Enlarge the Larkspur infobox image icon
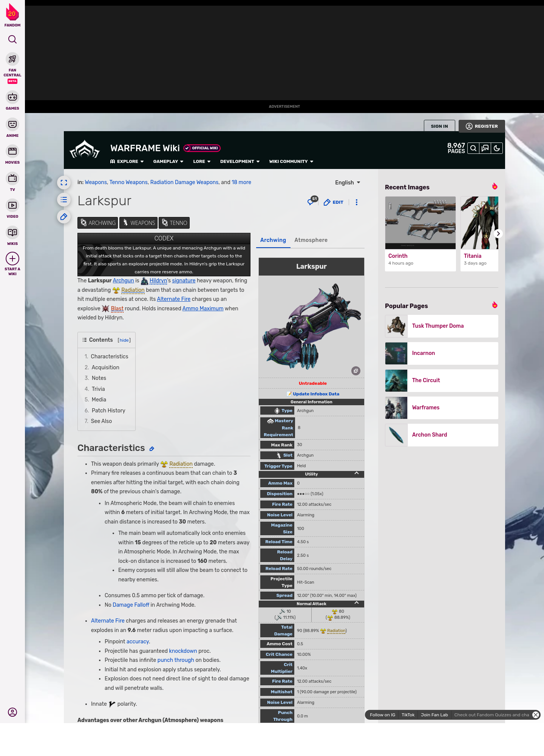 355,371
